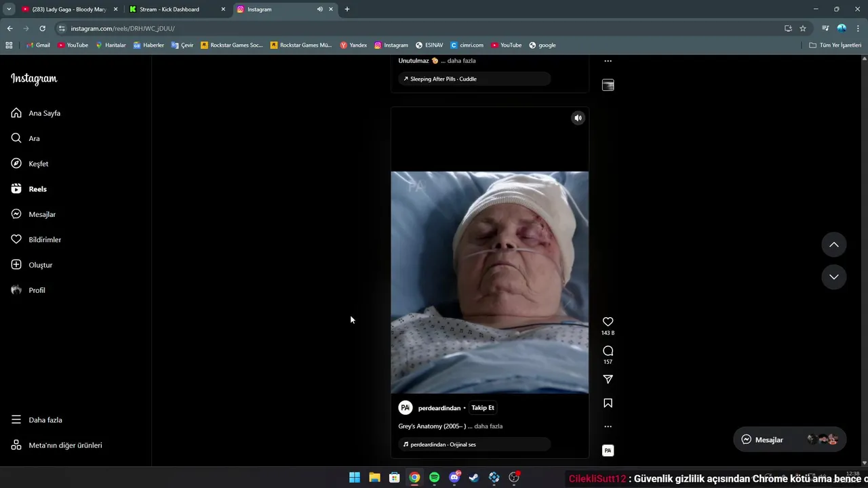Expand Unutulmaz caption with daha fazla
Screen dimensions: 868x488
tap(462, 61)
